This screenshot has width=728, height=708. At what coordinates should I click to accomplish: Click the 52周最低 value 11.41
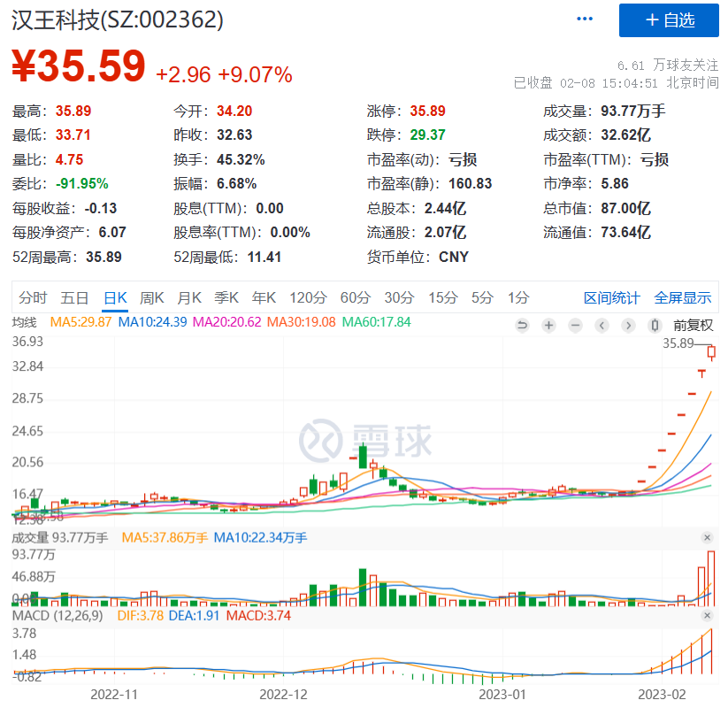(264, 257)
